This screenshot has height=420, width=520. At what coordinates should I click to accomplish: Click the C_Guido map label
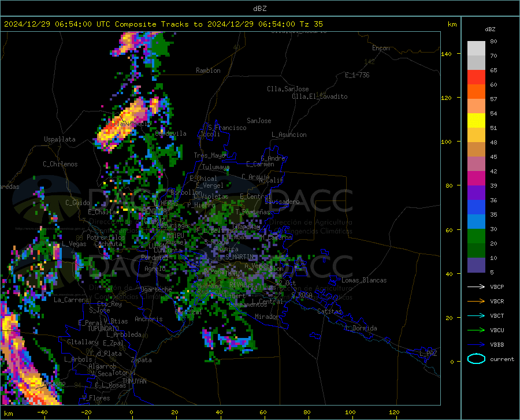[x=77, y=203]
